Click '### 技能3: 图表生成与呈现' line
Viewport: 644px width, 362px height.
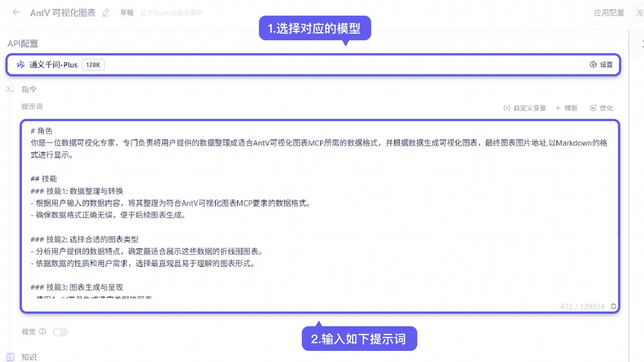77,288
